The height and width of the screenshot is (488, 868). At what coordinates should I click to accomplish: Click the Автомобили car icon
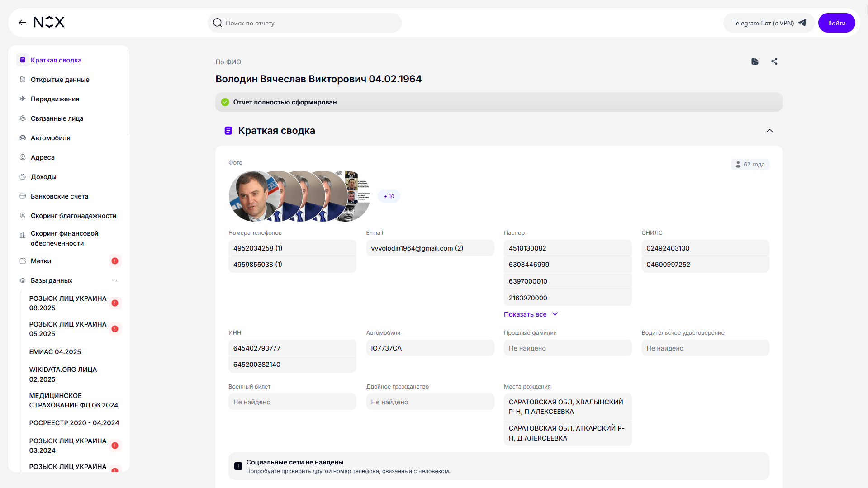[23, 137]
